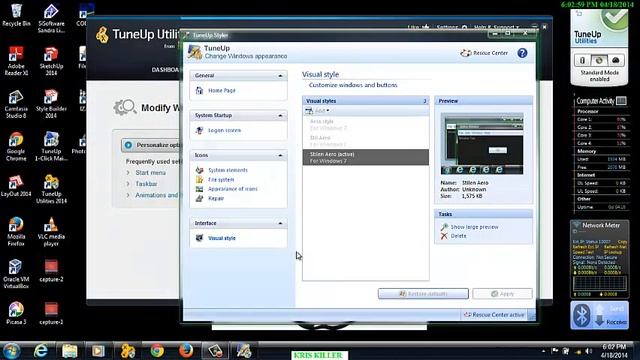Open TuneUp Utilities 2014 desktop icon

click(x=51, y=189)
